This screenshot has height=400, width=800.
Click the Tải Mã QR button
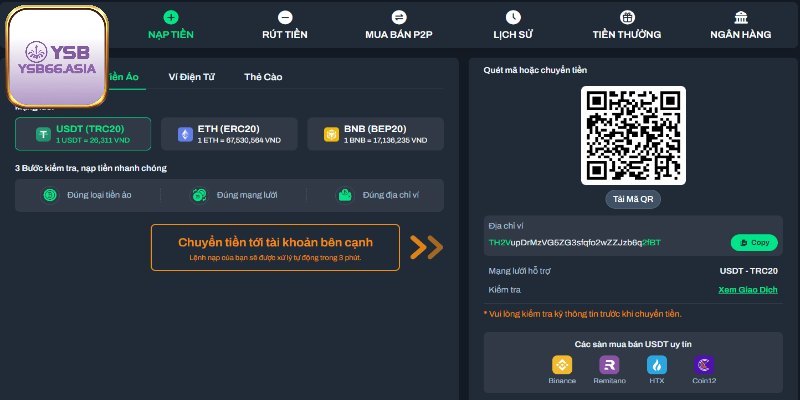(x=633, y=199)
